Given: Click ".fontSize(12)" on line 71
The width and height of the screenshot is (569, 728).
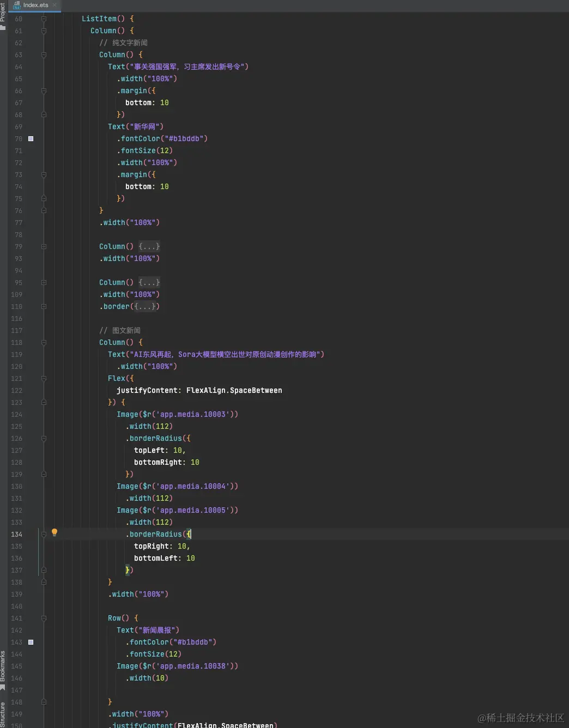Looking at the screenshot, I should click(144, 150).
